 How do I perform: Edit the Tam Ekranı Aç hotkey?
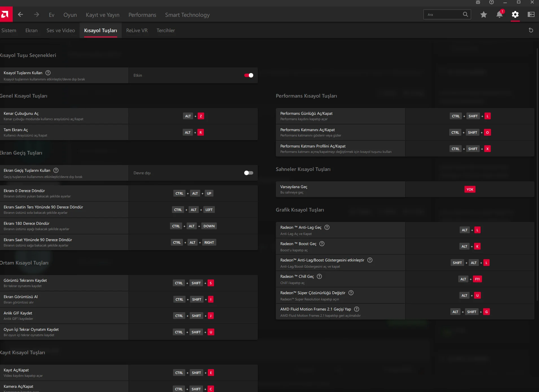point(193,133)
